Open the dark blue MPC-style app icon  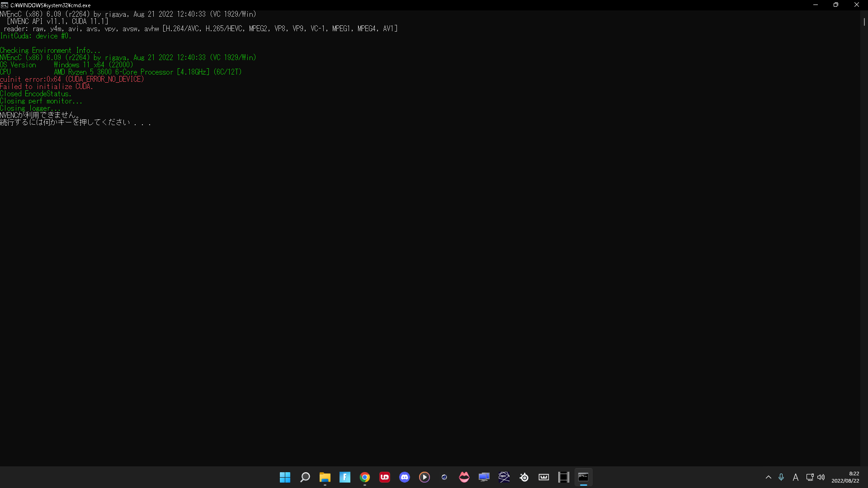tap(504, 477)
